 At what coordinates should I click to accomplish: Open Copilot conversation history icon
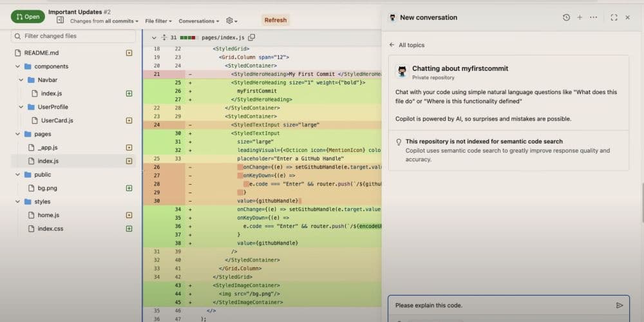click(x=566, y=17)
